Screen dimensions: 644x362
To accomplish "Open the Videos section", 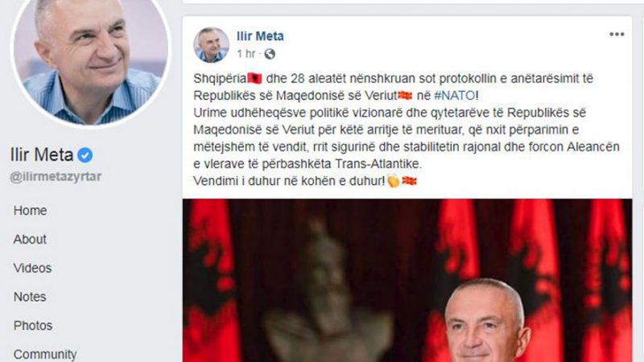I will pyautogui.click(x=32, y=268).
